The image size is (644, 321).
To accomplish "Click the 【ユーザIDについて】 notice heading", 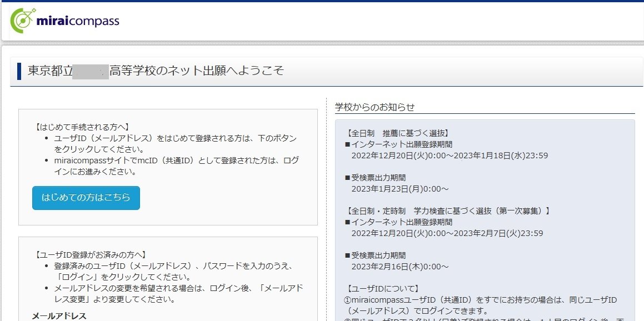I will (382, 289).
